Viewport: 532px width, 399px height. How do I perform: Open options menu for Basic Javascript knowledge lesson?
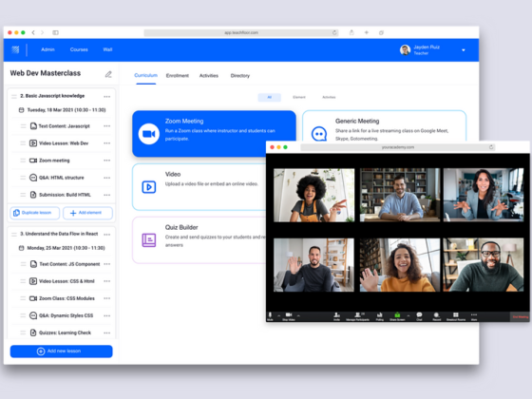click(x=106, y=96)
